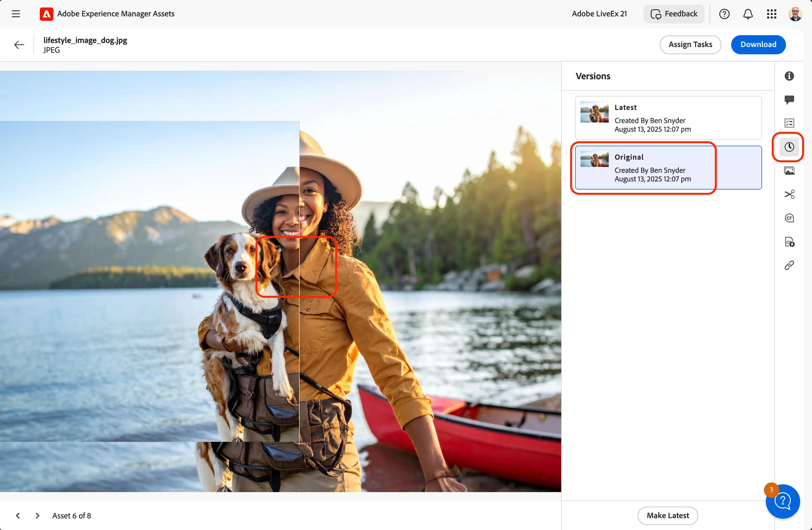Go back using the left arrow
Image resolution: width=812 pixels, height=530 pixels.
19,45
